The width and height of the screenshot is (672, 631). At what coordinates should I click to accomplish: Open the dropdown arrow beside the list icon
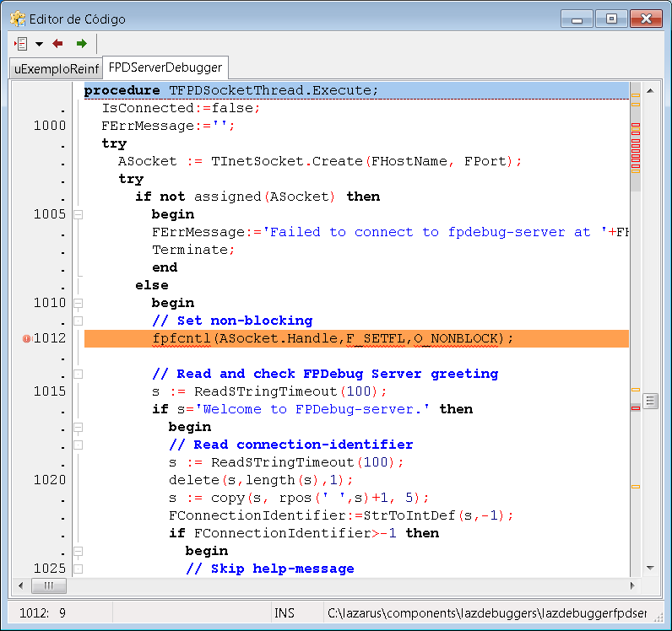click(x=39, y=44)
